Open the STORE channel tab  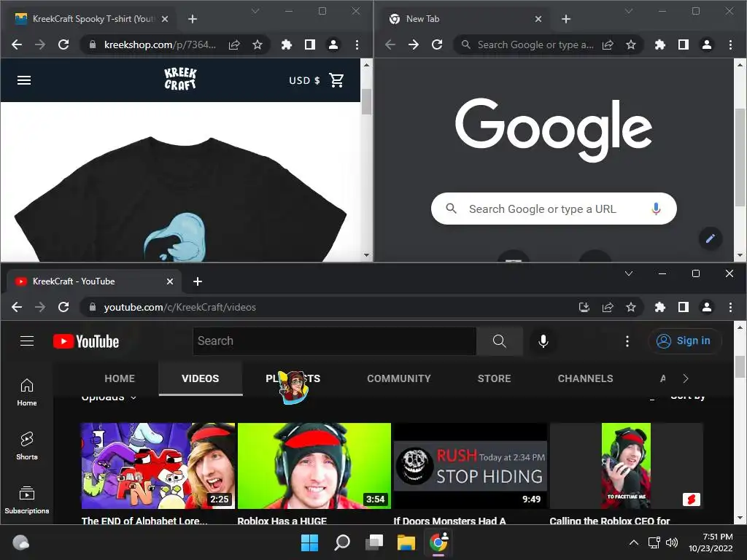tap(494, 378)
